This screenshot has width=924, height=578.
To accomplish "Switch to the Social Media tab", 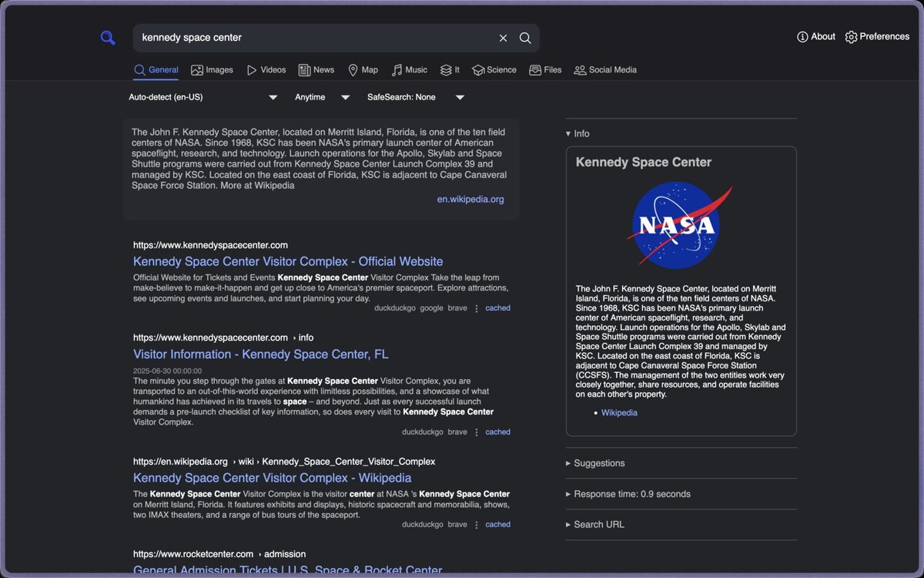I will pos(605,70).
